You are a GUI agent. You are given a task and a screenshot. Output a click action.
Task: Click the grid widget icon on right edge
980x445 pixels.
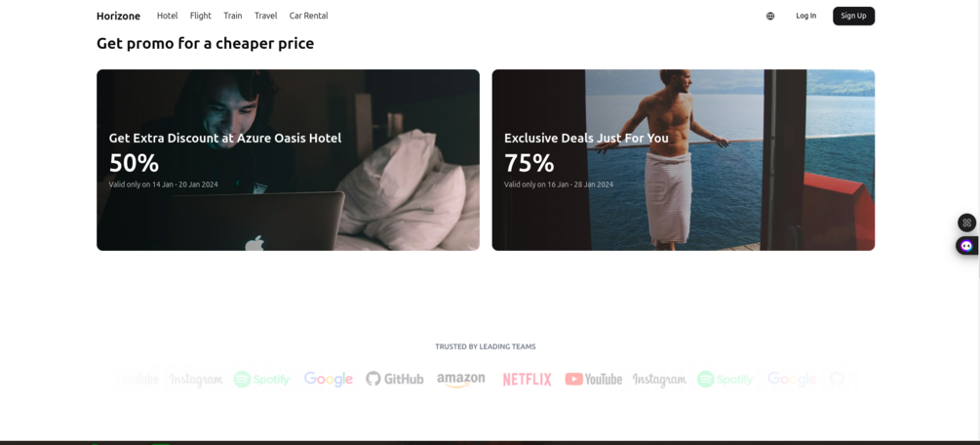tap(967, 222)
